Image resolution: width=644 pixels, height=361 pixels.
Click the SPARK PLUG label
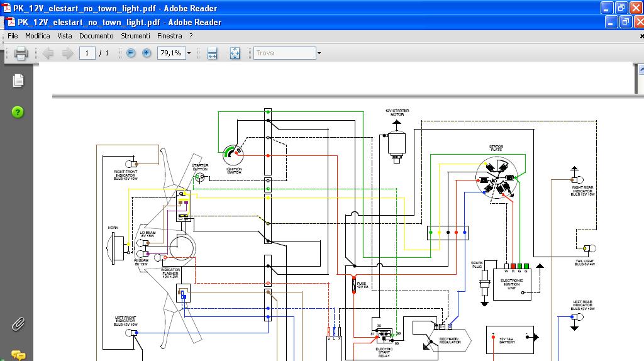[477, 265]
